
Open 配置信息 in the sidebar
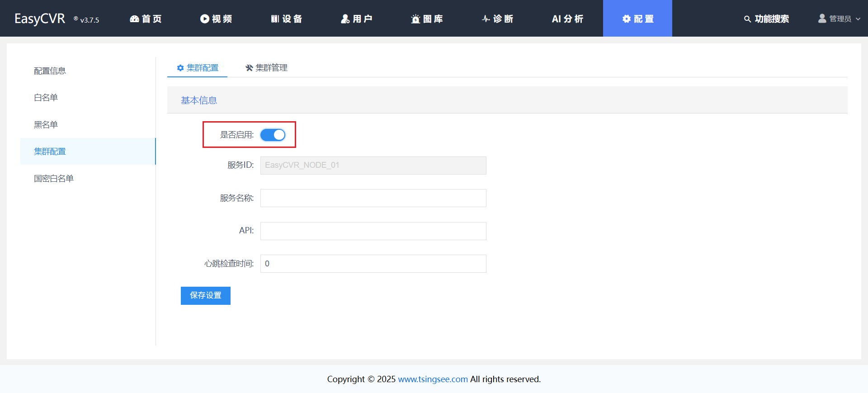coord(50,71)
